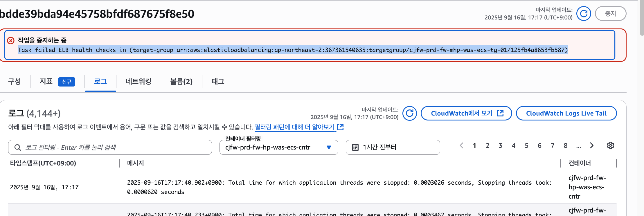Open the 1시간 전부터 time range picker

[393, 147]
